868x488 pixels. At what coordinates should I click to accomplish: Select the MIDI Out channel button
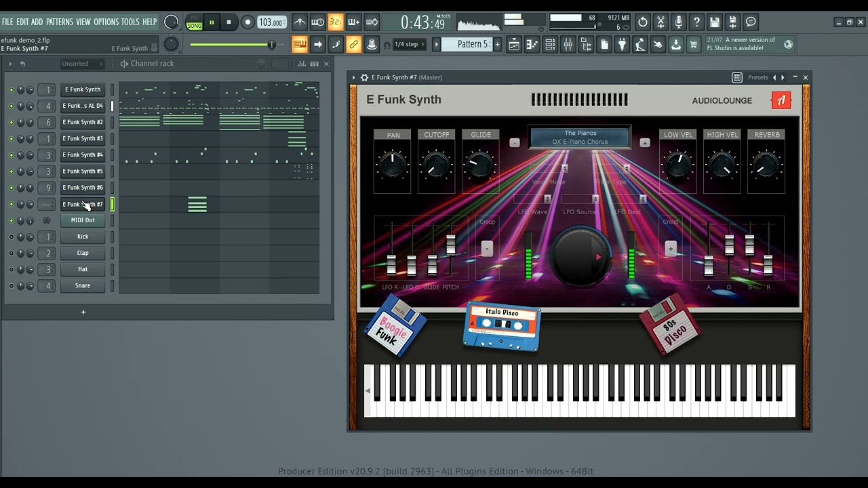[x=83, y=220]
